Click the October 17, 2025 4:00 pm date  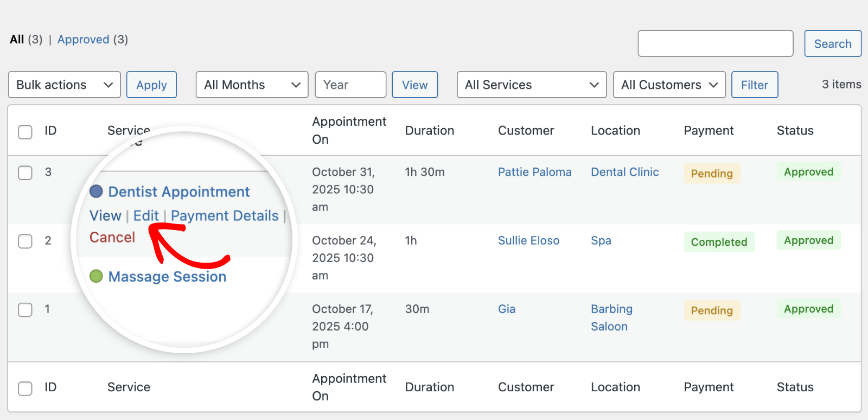tap(342, 326)
